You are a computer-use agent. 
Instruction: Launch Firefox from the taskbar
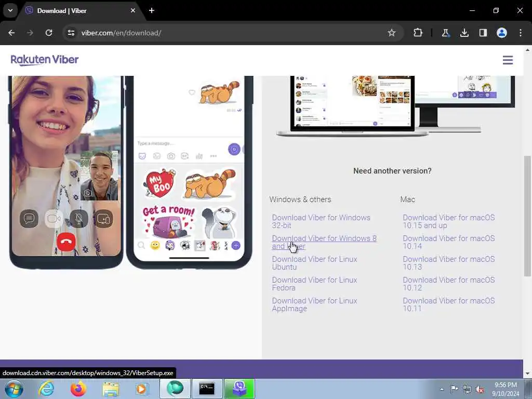78,389
